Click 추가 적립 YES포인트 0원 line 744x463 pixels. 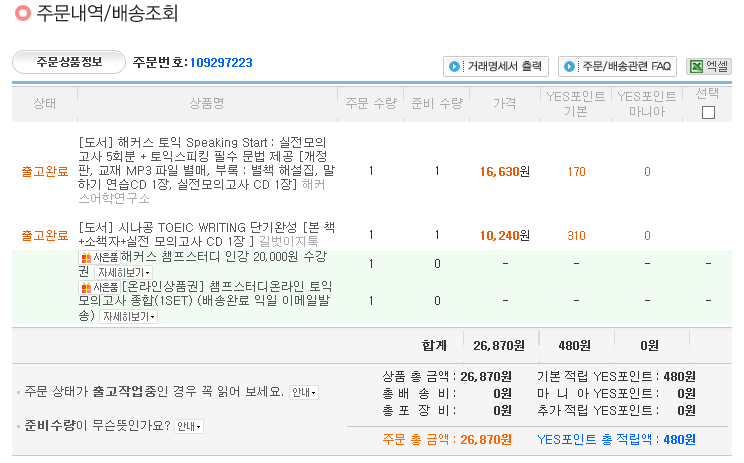(616, 411)
